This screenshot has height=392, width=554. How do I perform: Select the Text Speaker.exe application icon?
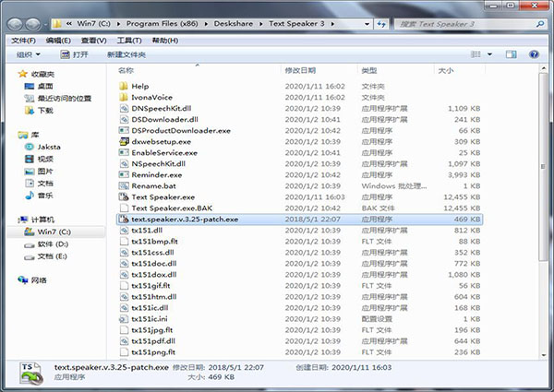124,196
